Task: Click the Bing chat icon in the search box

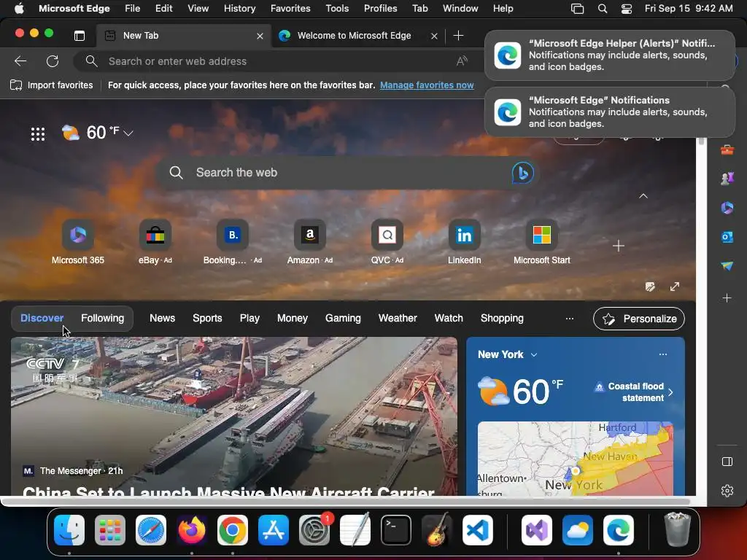Action: 522,173
